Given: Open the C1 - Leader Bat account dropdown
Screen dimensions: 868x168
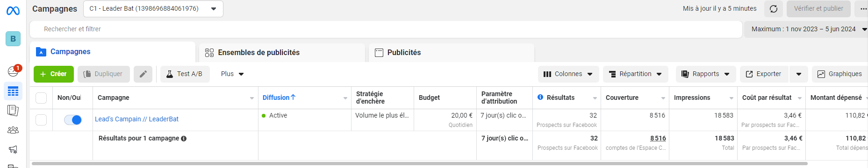Looking at the screenshot, I should pos(153,9).
